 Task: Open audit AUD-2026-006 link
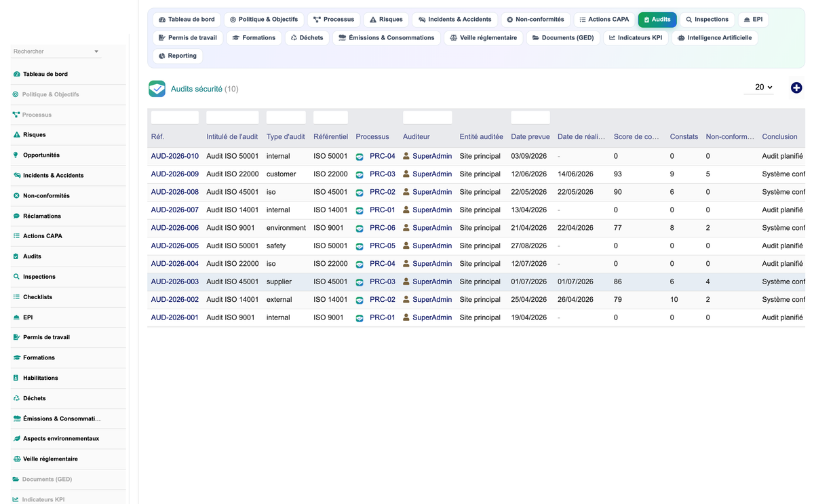click(175, 228)
